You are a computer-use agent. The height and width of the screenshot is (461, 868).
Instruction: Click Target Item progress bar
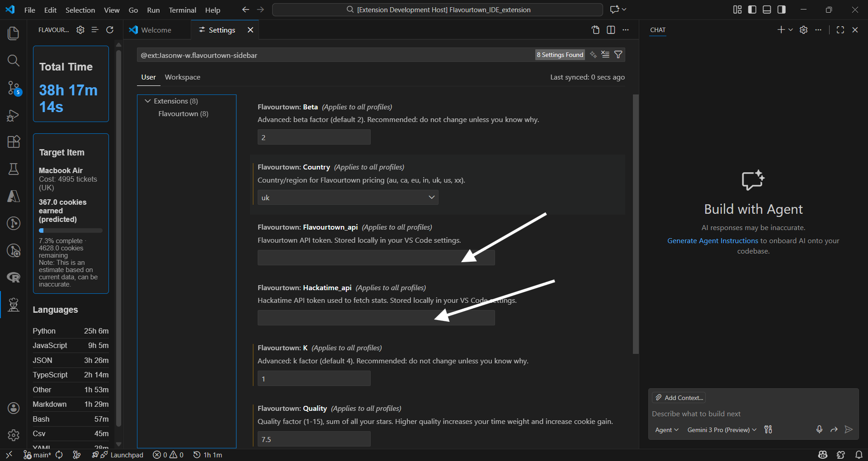coord(71,230)
